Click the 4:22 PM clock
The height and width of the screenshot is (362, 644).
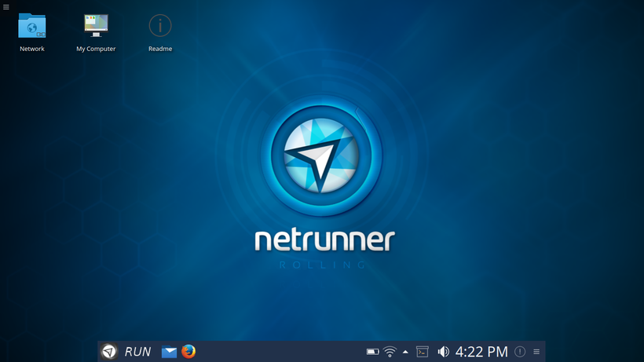[481, 352]
